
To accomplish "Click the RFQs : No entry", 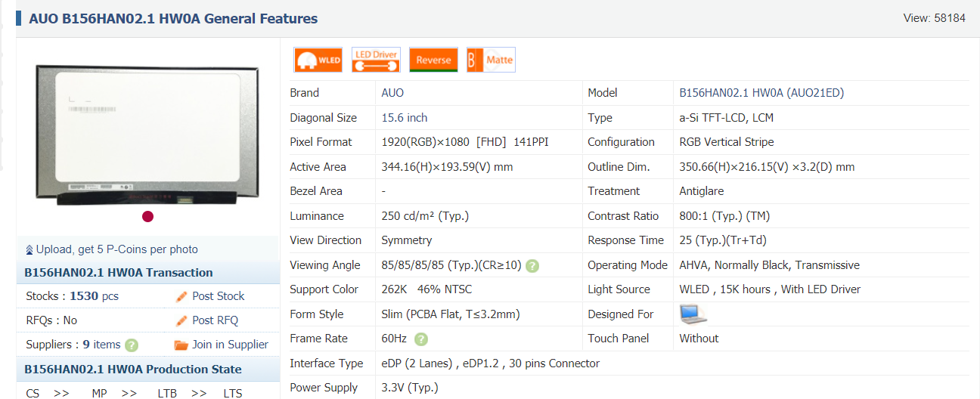I will pos(51,320).
